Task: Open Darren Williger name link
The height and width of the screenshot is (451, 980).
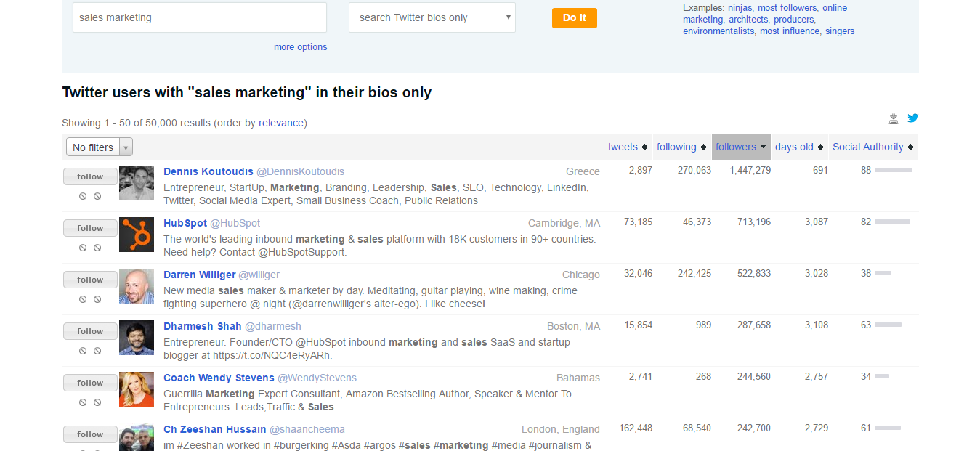Action: 200,275
